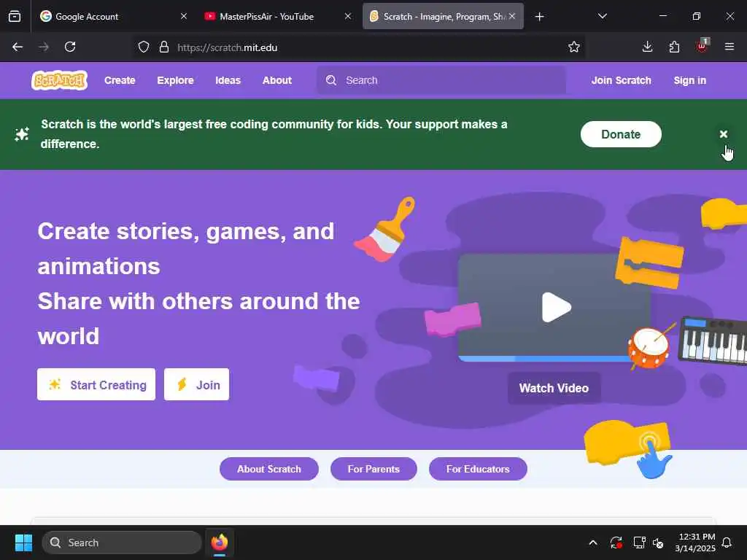Open the tracking protection shield icon
The image size is (747, 560).
(144, 47)
